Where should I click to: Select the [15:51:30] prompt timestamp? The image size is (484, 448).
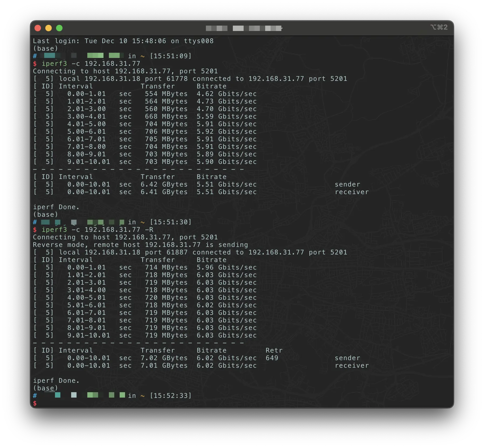click(x=171, y=222)
